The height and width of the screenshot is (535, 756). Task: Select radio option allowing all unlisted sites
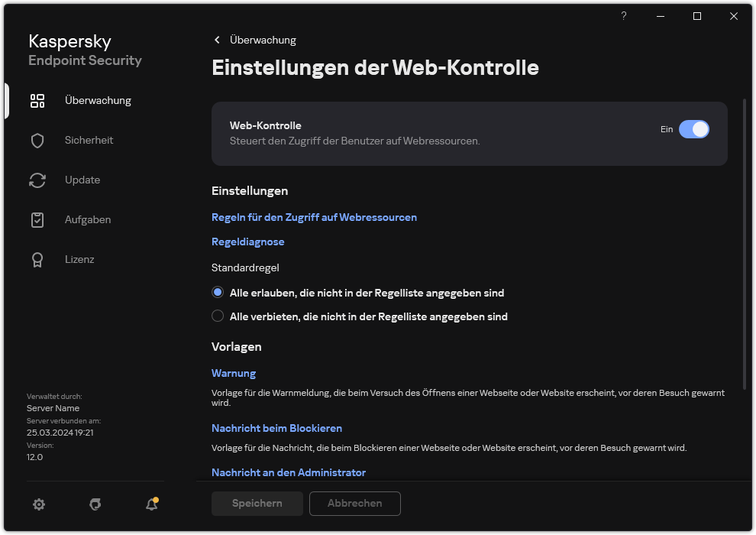pyautogui.click(x=218, y=293)
